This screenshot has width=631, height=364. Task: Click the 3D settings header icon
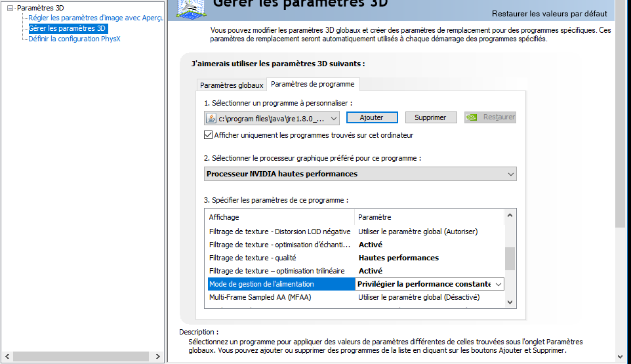coord(192,9)
